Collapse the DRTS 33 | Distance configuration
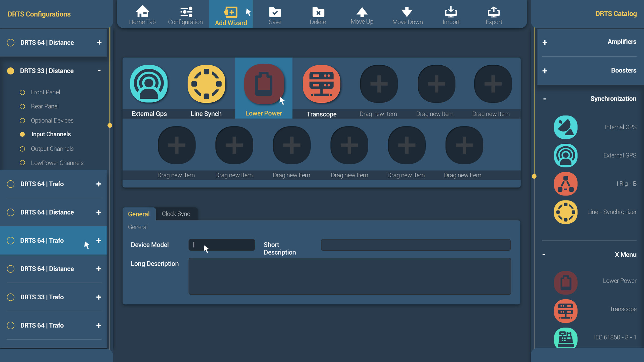644x362 pixels. pos(99,71)
